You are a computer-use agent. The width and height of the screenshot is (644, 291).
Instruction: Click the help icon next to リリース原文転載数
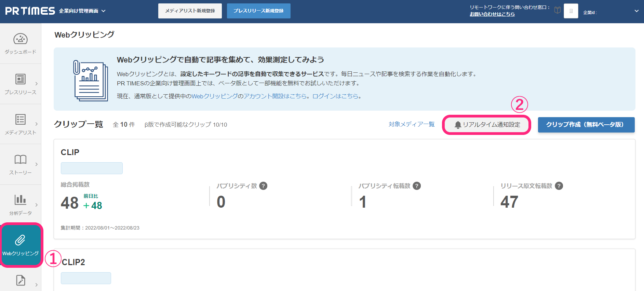559,186
